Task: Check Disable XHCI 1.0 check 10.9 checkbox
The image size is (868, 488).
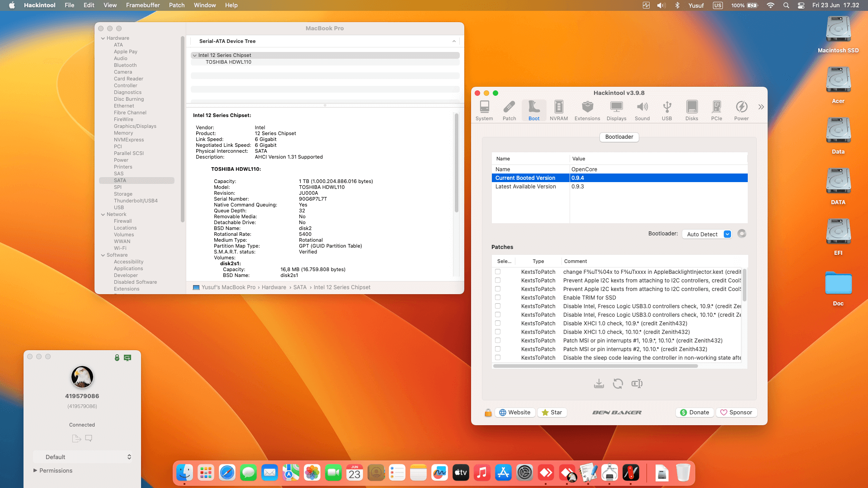Action: 498,323
